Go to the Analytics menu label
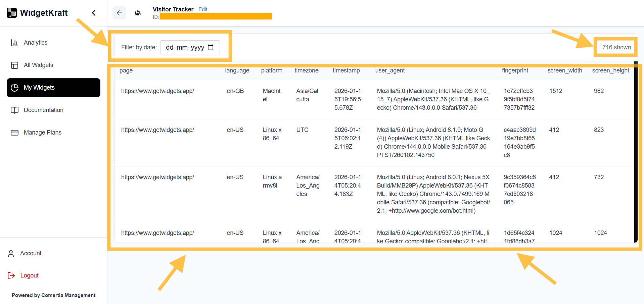 click(x=36, y=43)
